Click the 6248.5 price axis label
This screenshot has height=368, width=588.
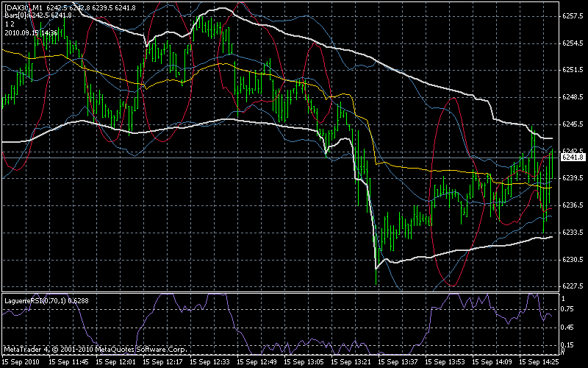point(573,97)
